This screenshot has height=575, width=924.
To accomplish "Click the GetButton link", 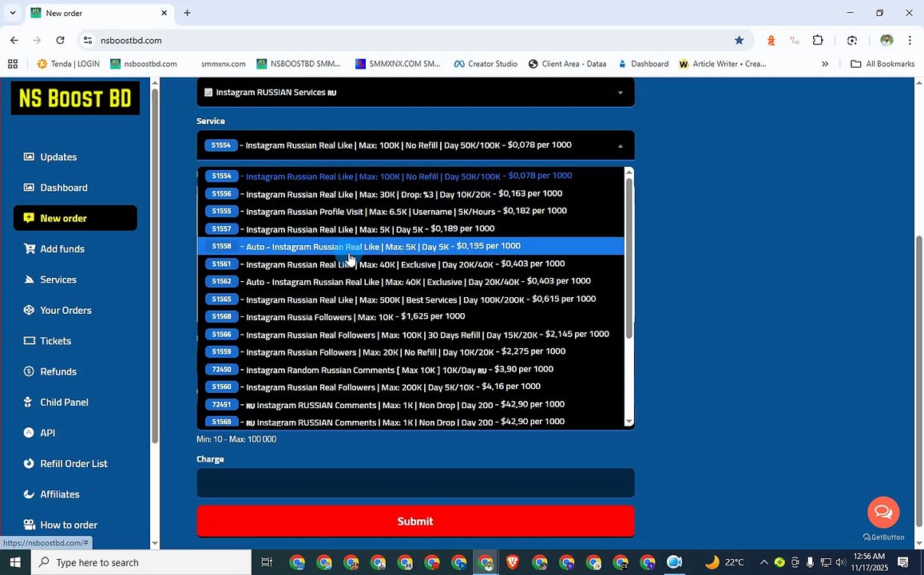I will 883,537.
